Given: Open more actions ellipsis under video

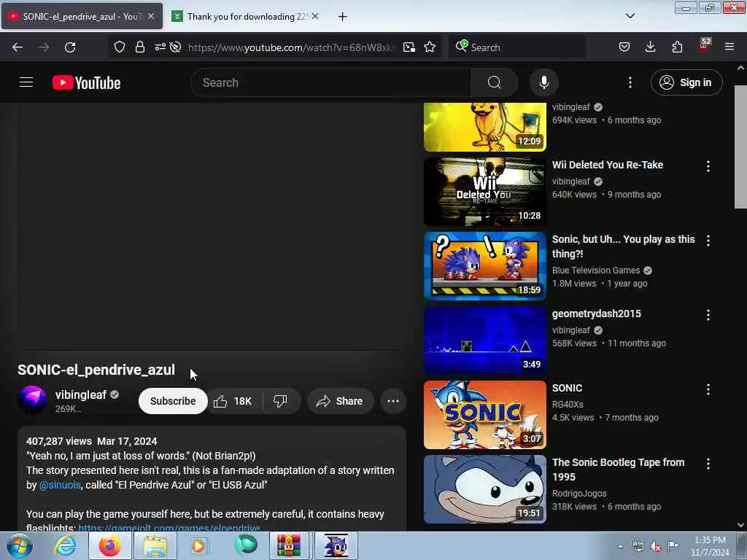Looking at the screenshot, I should (x=393, y=401).
